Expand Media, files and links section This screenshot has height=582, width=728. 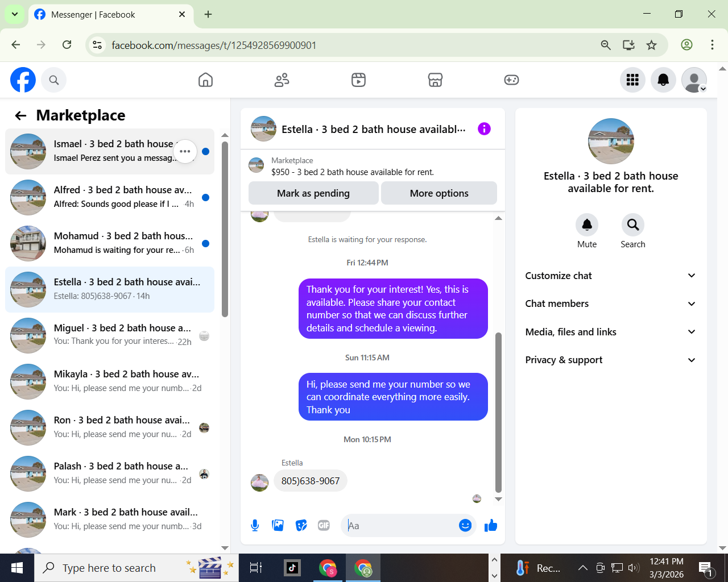pos(611,332)
